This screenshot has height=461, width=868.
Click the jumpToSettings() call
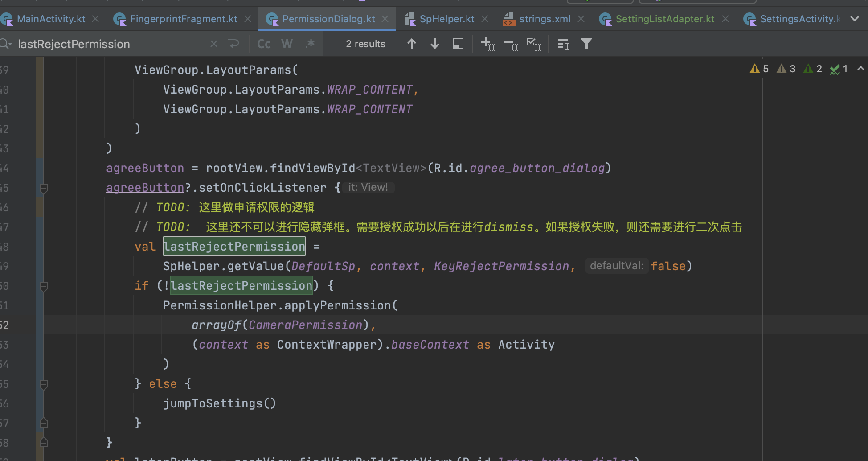[220, 403]
